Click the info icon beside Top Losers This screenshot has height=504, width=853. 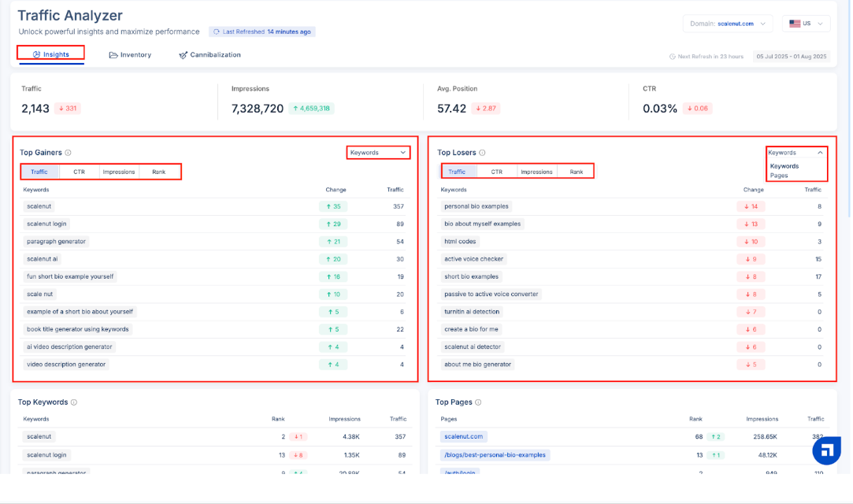482,153
